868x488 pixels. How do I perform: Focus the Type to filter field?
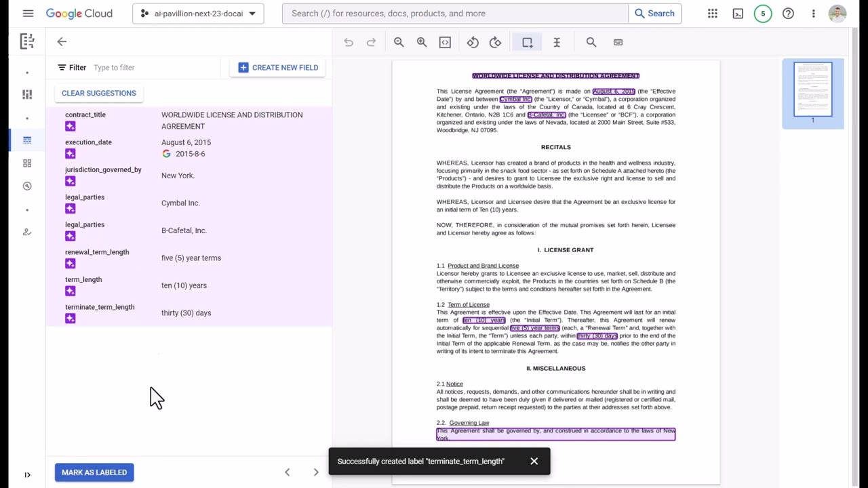pyautogui.click(x=153, y=68)
